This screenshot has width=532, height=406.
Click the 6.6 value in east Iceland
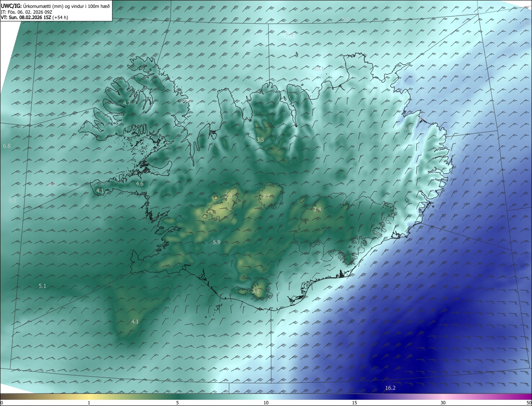point(408,129)
